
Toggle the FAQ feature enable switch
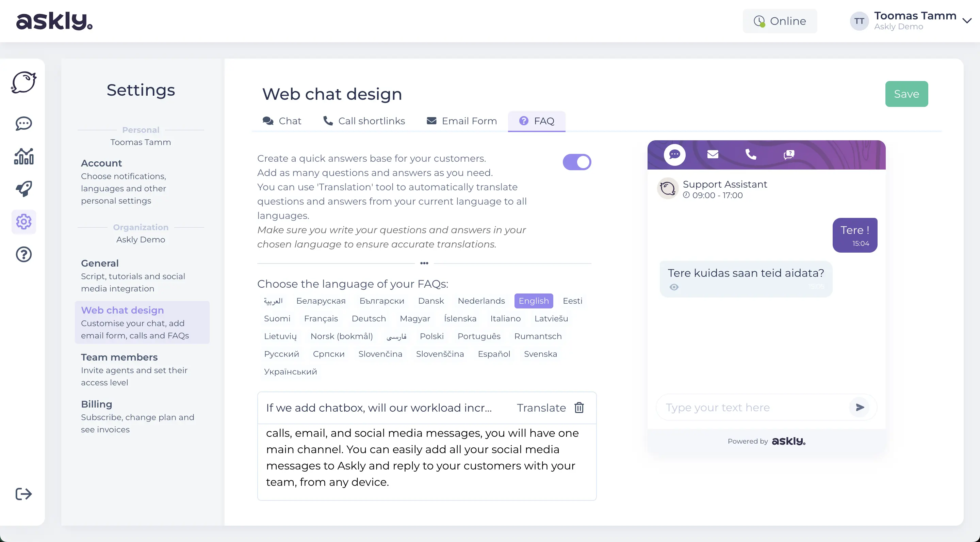577,162
